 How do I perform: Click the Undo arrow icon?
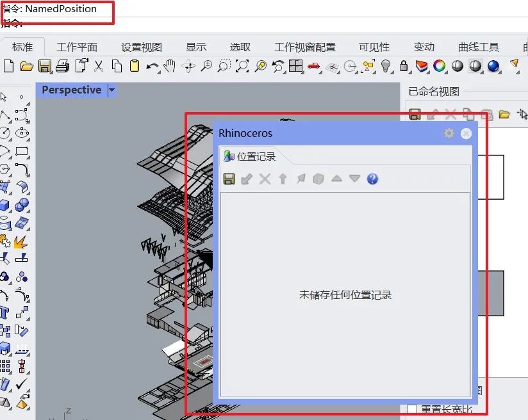tap(153, 67)
